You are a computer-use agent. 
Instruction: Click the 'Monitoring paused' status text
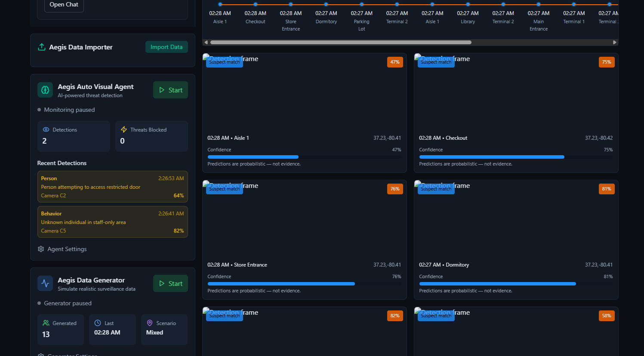(x=69, y=110)
